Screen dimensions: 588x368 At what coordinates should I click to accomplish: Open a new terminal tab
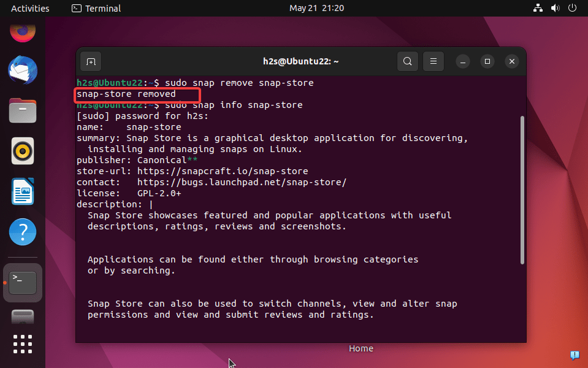pos(91,61)
